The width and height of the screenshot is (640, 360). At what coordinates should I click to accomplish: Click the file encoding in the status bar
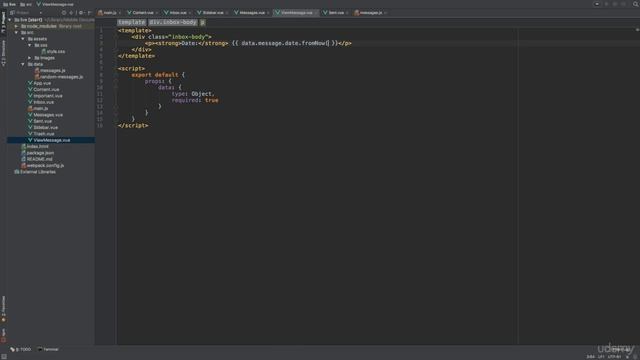click(x=614, y=357)
